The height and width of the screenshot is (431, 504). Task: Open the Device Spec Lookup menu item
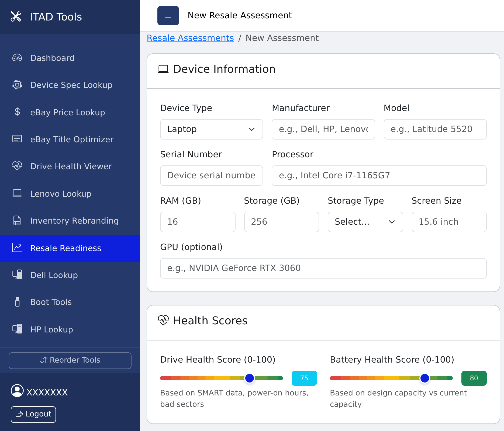pyautogui.click(x=70, y=85)
